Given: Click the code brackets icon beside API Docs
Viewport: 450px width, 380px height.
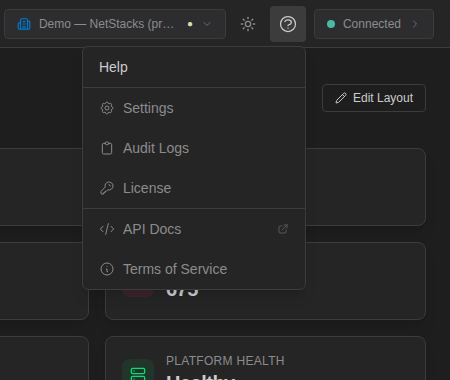Looking at the screenshot, I should click(107, 229).
